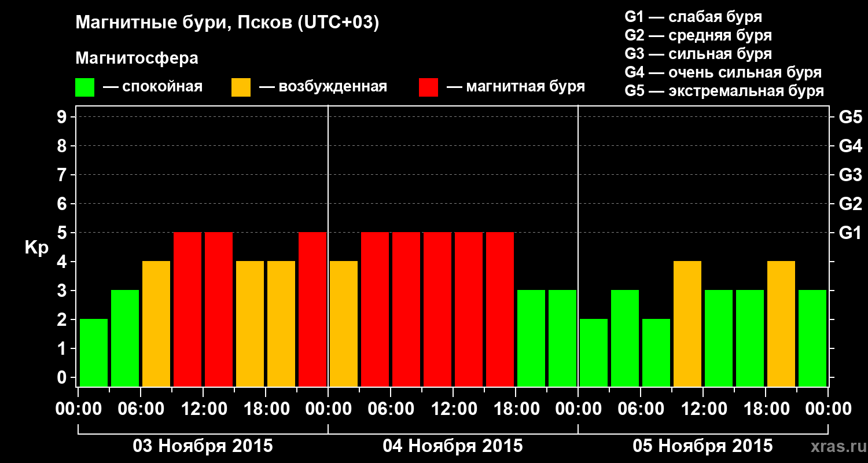868x463 pixels.
Task: Click the green 18:00–21:00 bar on 04 Ноября
Action: click(x=531, y=338)
